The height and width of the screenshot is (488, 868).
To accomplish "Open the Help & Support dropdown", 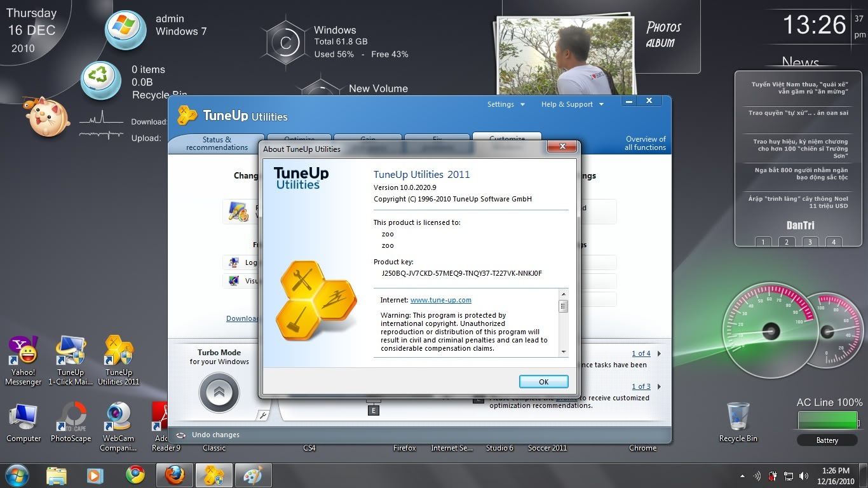I will coord(572,104).
